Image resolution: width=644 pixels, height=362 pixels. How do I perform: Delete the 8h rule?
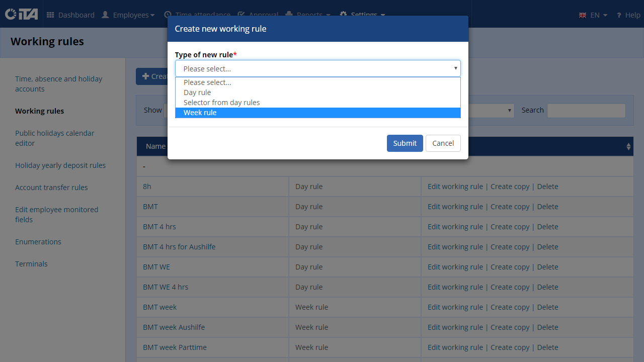(x=548, y=187)
